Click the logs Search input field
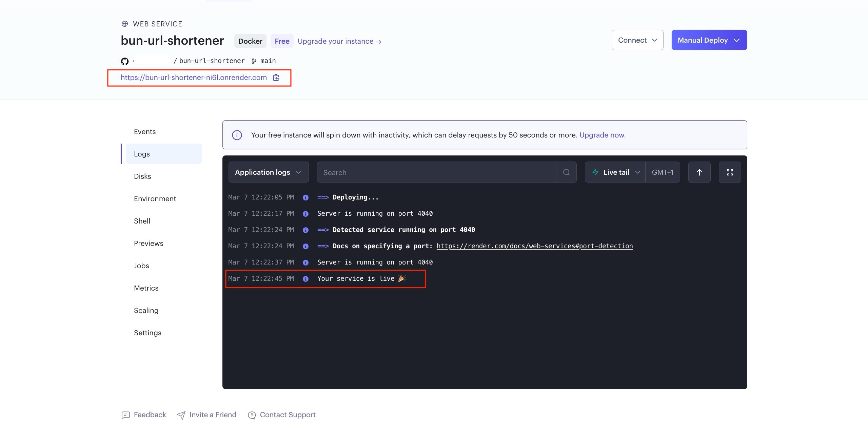The width and height of the screenshot is (868, 423). [436, 172]
